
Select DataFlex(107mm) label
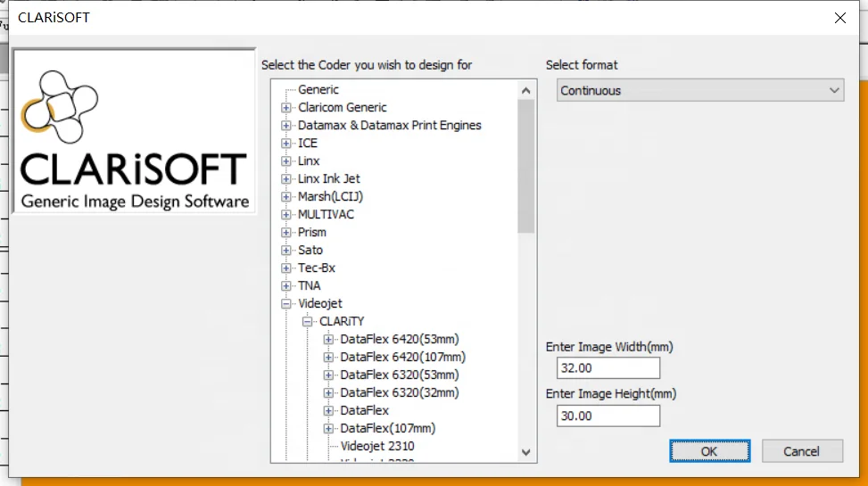(387, 428)
